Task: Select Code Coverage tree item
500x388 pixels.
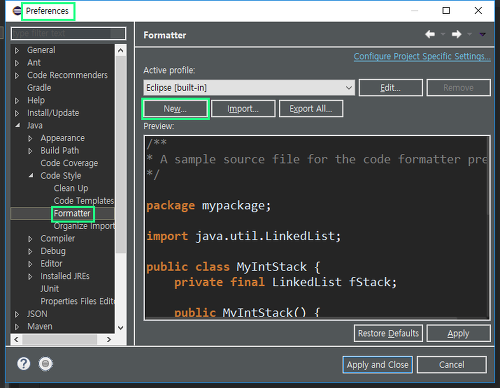Action: pyautogui.click(x=69, y=163)
